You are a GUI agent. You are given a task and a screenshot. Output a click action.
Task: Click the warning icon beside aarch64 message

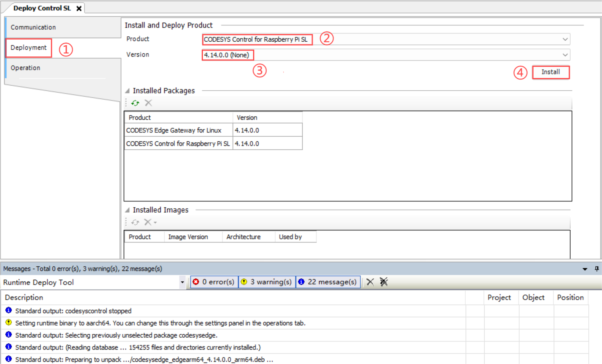pyautogui.click(x=9, y=323)
